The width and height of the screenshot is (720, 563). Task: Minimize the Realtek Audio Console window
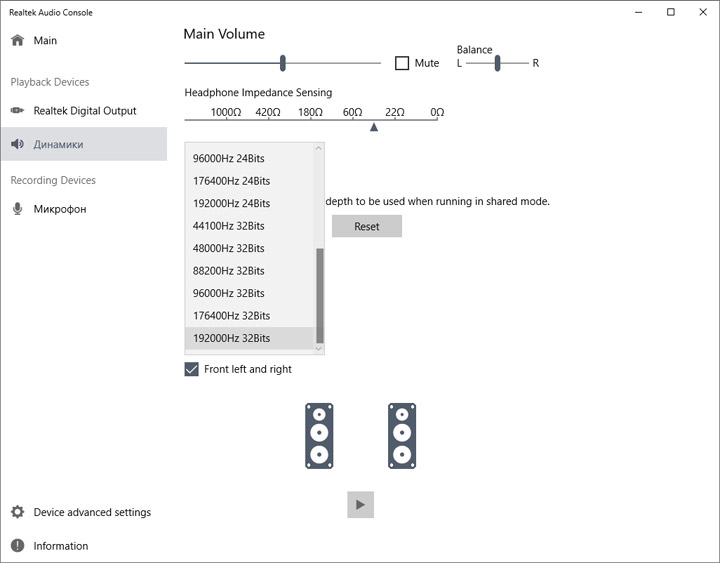(639, 12)
